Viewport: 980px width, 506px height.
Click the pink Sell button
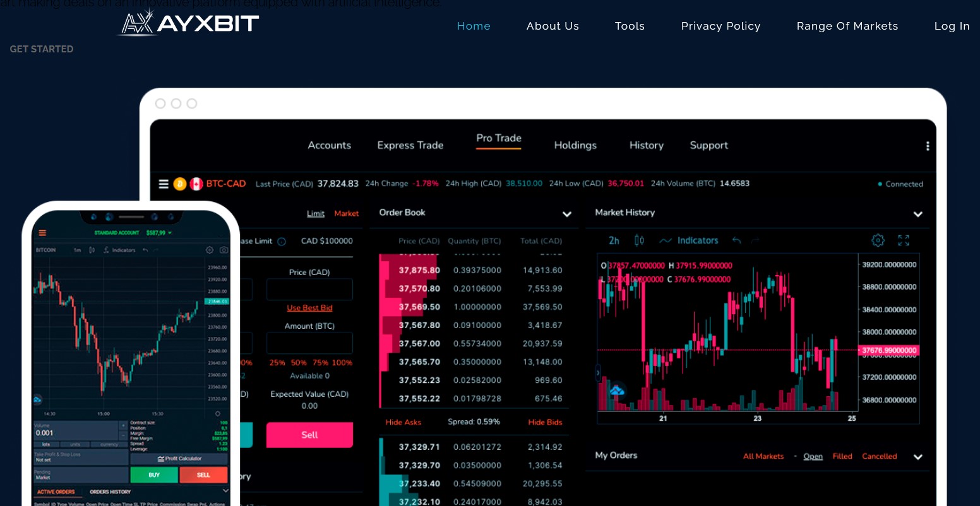pyautogui.click(x=309, y=435)
